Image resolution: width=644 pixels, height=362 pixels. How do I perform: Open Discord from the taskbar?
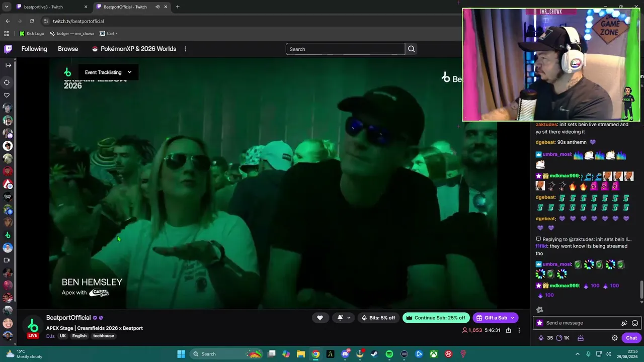click(x=345, y=354)
